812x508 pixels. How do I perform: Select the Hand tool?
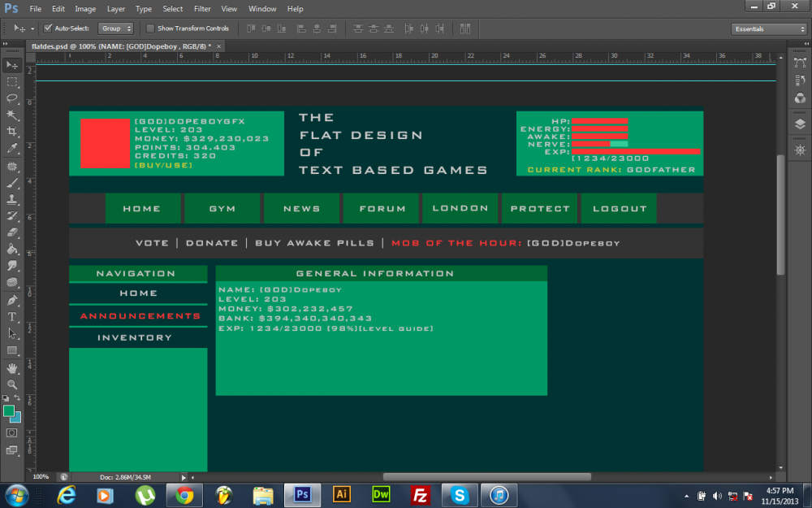12,368
